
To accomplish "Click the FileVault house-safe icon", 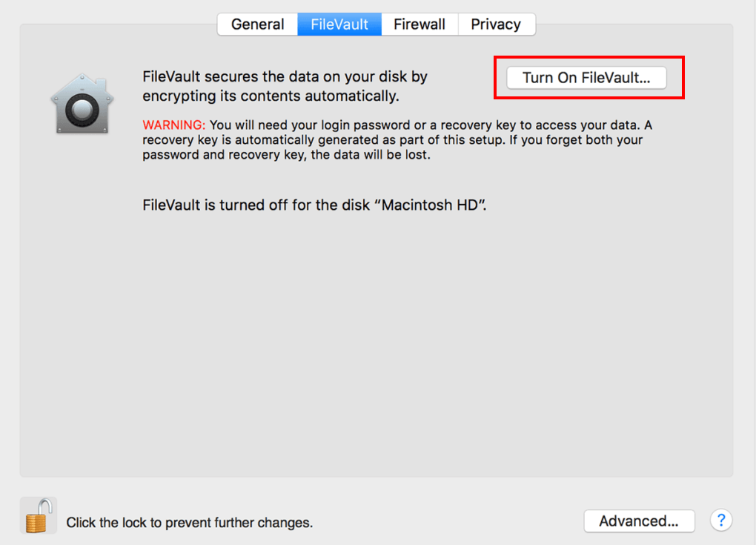I will (78, 103).
